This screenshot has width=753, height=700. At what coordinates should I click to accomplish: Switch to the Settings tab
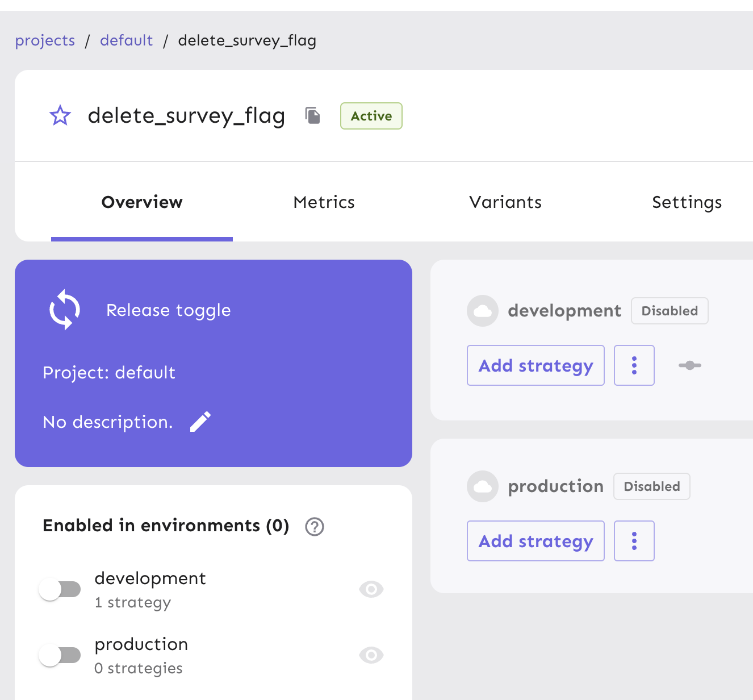[x=687, y=202]
